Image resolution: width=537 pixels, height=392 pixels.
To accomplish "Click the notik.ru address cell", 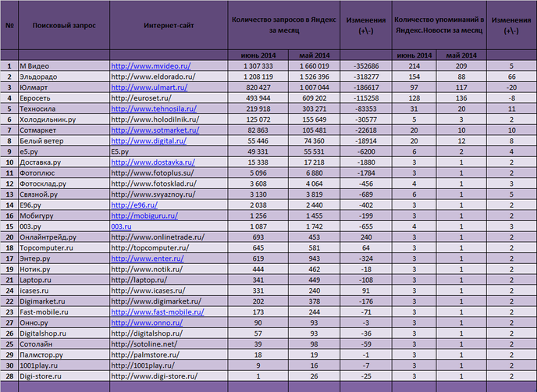I will tap(169, 269).
